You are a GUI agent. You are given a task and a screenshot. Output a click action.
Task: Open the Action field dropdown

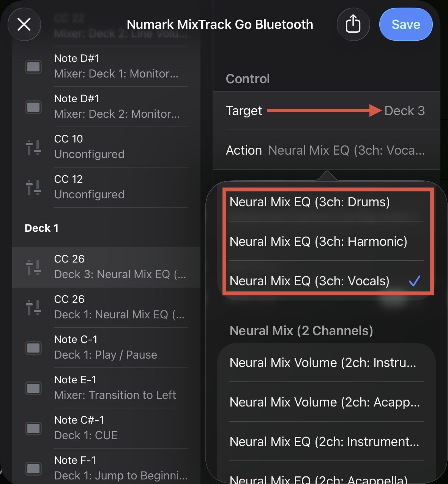pos(327,150)
